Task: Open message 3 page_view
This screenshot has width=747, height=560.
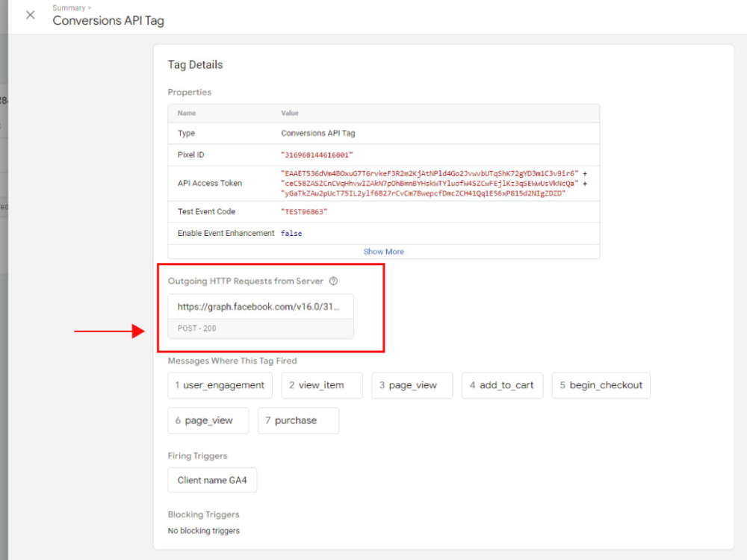Action: click(x=412, y=385)
